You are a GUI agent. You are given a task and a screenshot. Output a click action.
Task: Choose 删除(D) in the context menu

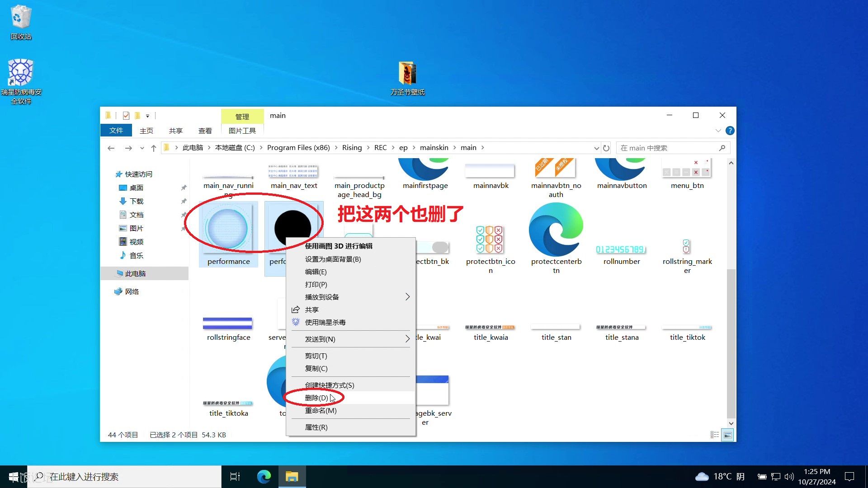(x=351, y=398)
